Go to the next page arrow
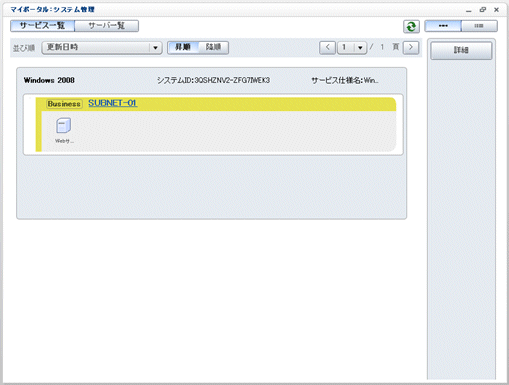This screenshot has height=385, width=509. coord(411,48)
